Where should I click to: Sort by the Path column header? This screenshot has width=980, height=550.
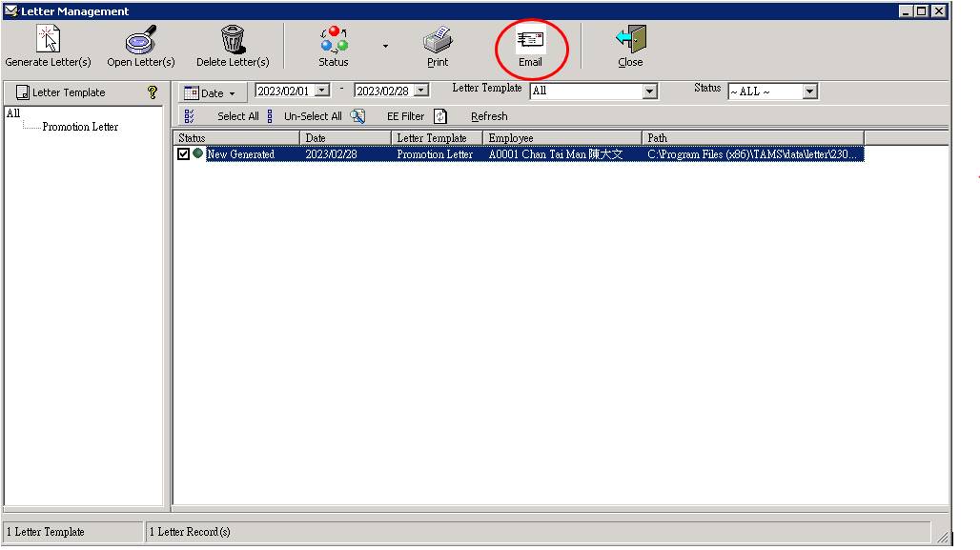[x=753, y=138]
